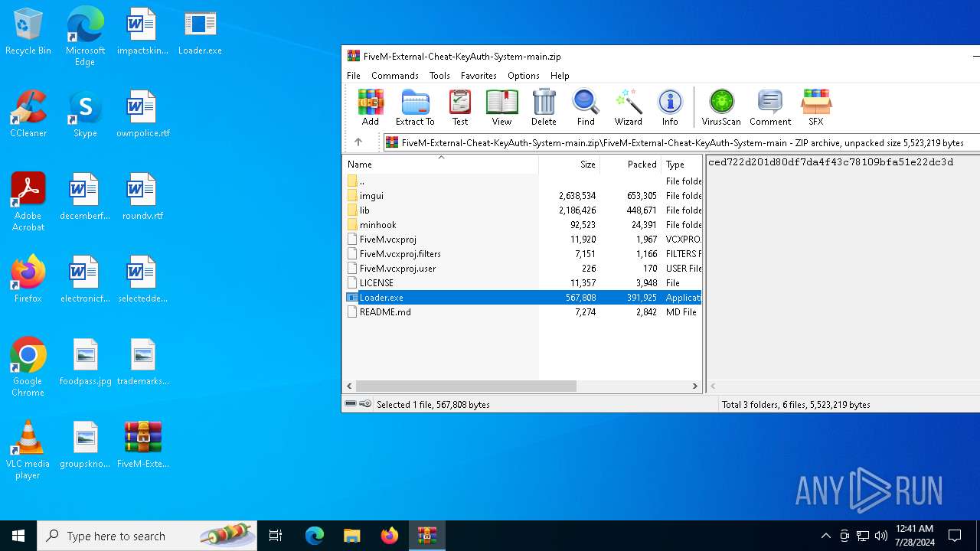The height and width of the screenshot is (551, 980).
Task: Start VirusScan on the archive
Action: [721, 107]
